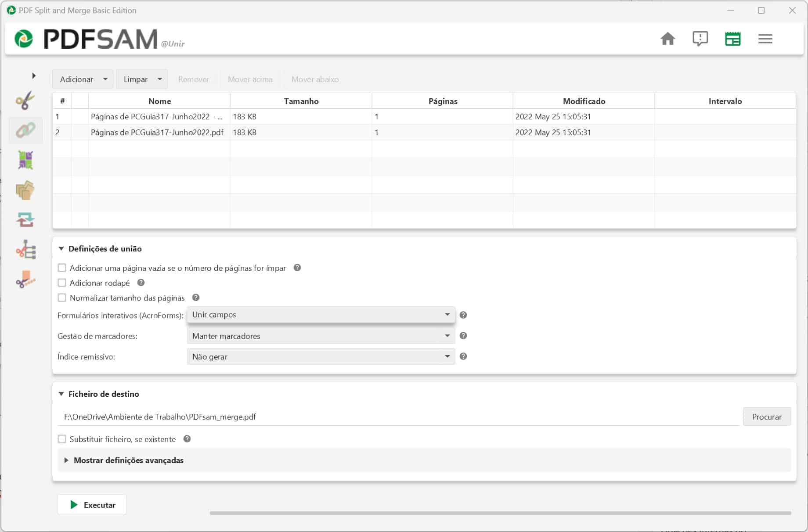Show help for Formulários interativos
Image resolution: width=808 pixels, height=532 pixels.
click(x=463, y=315)
